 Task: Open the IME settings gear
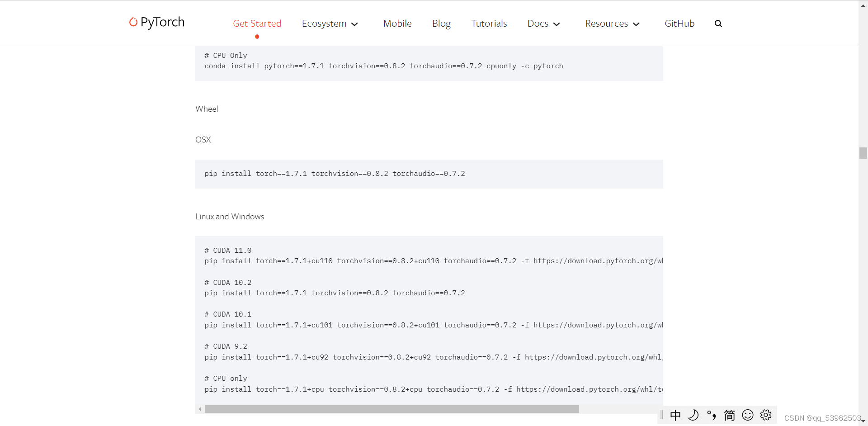click(766, 415)
